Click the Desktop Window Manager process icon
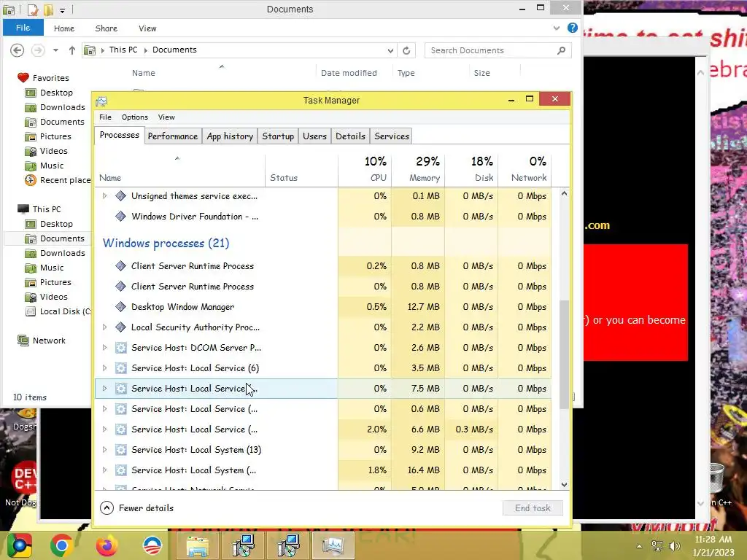 (121, 307)
